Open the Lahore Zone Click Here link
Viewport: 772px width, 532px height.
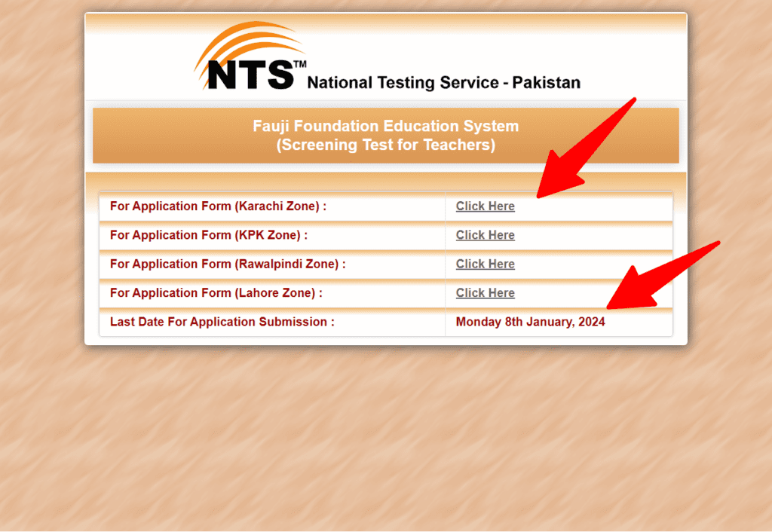485,293
